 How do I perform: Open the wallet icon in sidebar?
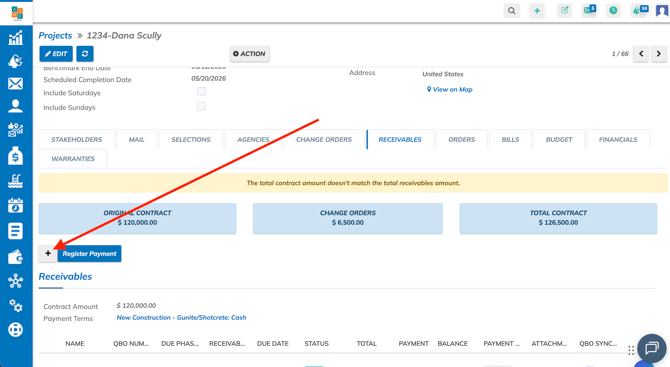(x=15, y=257)
